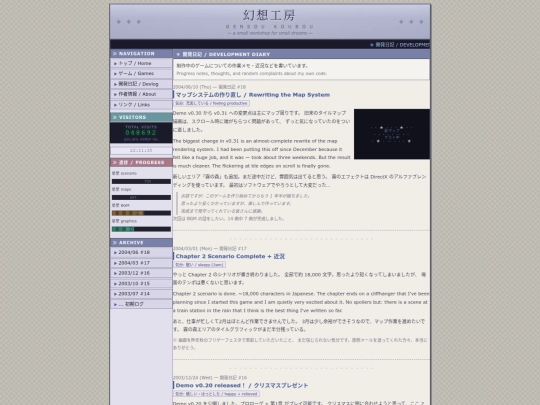The image size is (540, 405).
Task: Click date line 2004/06/10 開発日記 #18
Action: tap(209, 87)
